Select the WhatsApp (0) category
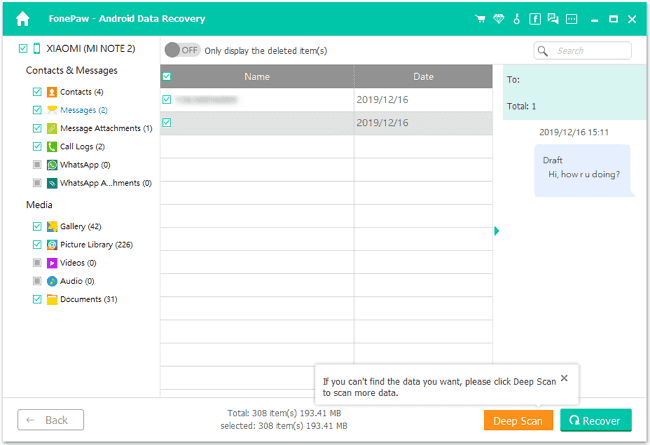The image size is (650, 445). point(85,165)
